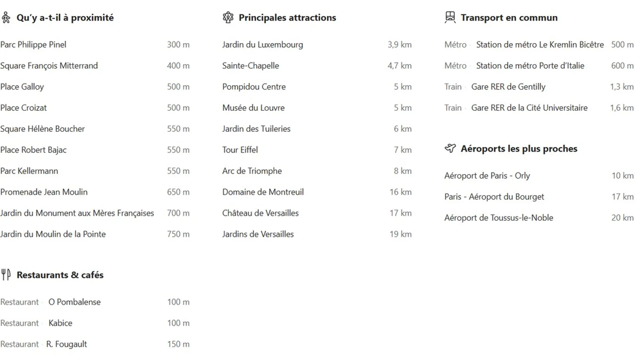644x358 pixels.
Task: Select the Kabice restaurant entry
Action: pyautogui.click(x=60, y=323)
